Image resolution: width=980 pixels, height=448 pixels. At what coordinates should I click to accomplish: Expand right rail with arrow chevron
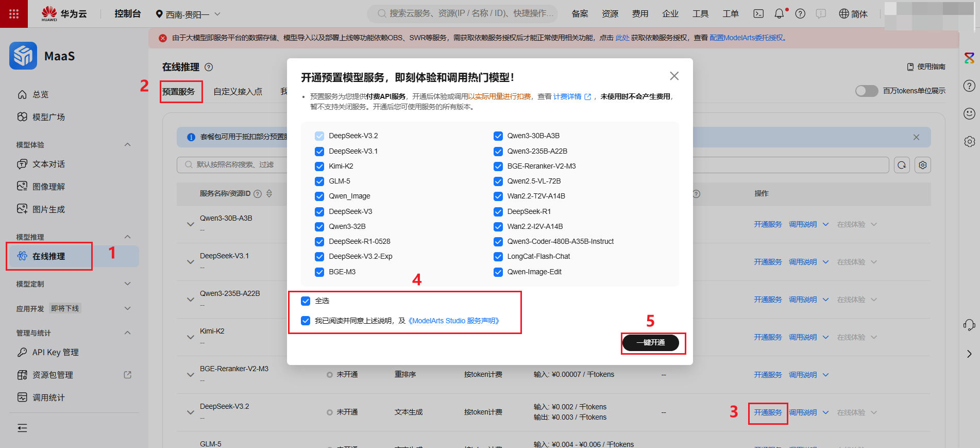(x=969, y=354)
